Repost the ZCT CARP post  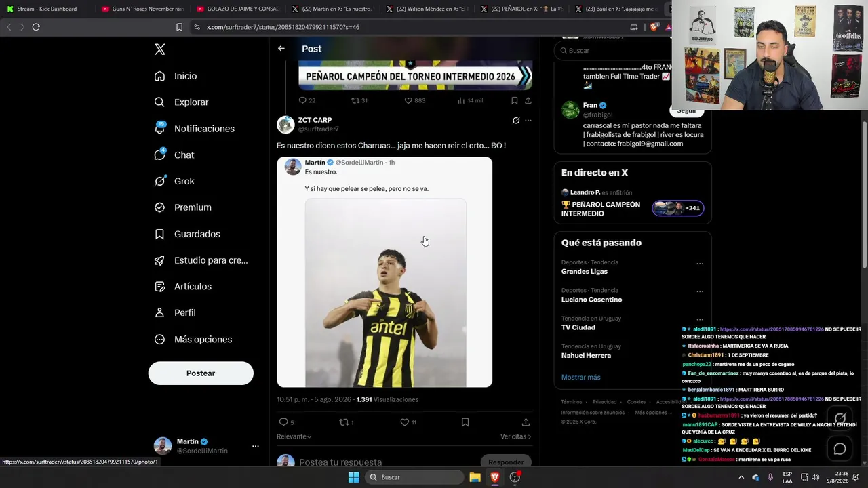coord(346,422)
